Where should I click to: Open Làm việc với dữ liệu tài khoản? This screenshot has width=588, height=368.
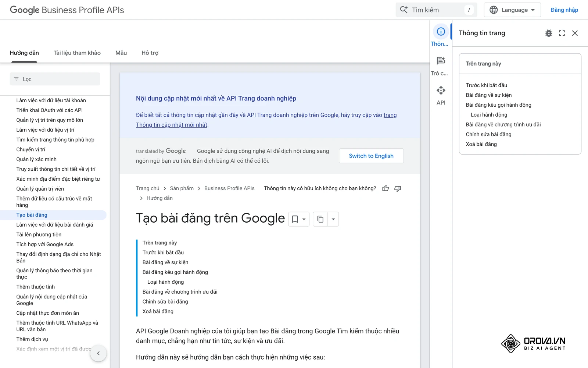coord(51,100)
